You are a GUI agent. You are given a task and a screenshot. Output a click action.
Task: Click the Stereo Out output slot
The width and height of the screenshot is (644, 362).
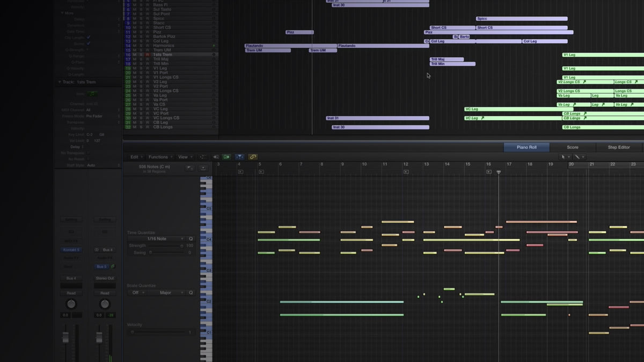coord(105,278)
